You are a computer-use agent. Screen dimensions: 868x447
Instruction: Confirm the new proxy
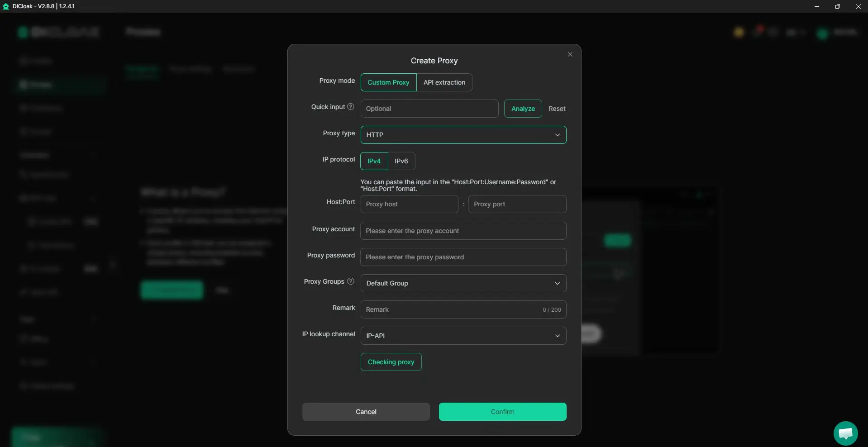point(502,412)
